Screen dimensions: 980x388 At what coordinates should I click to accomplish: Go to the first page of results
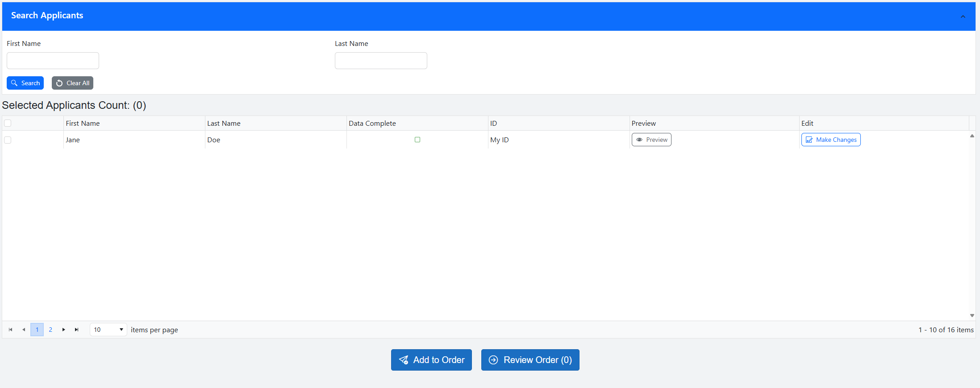10,330
